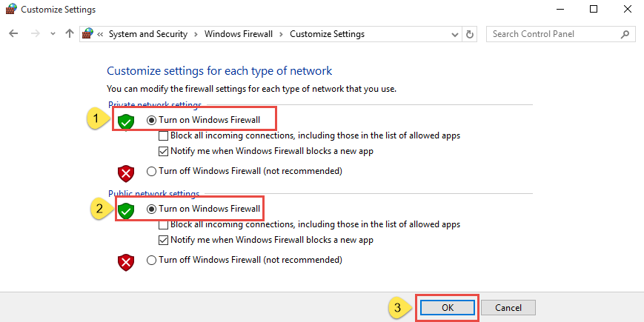Go back using the left arrow
Screen dimensions: 644x322
tap(13, 34)
